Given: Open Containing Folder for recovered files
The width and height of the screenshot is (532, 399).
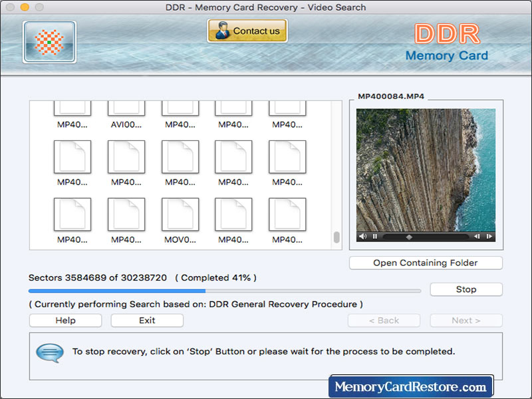Looking at the screenshot, I should point(425,263).
